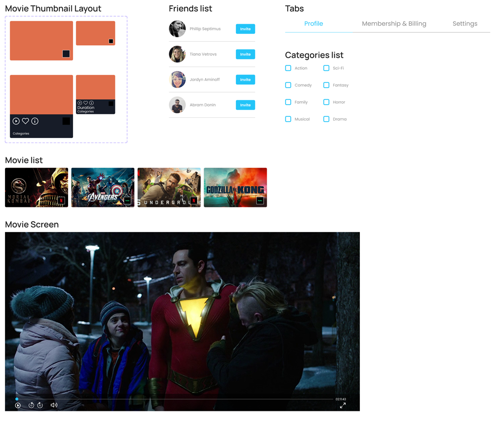
Task: Check the Musical category checkbox
Action: pos(288,119)
